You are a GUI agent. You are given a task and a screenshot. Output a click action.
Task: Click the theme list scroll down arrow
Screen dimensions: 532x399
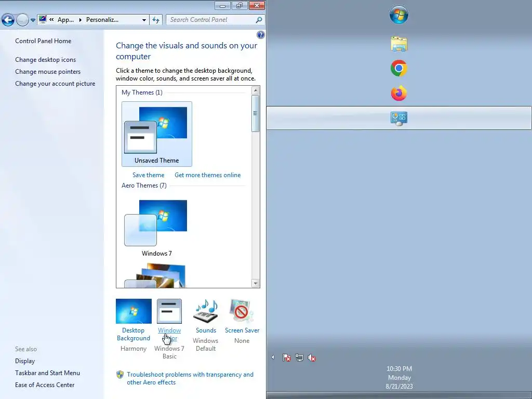[256, 283]
